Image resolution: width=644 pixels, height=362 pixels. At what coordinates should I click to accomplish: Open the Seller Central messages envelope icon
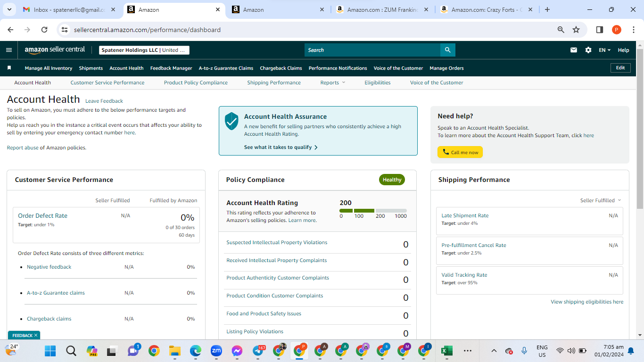(574, 50)
